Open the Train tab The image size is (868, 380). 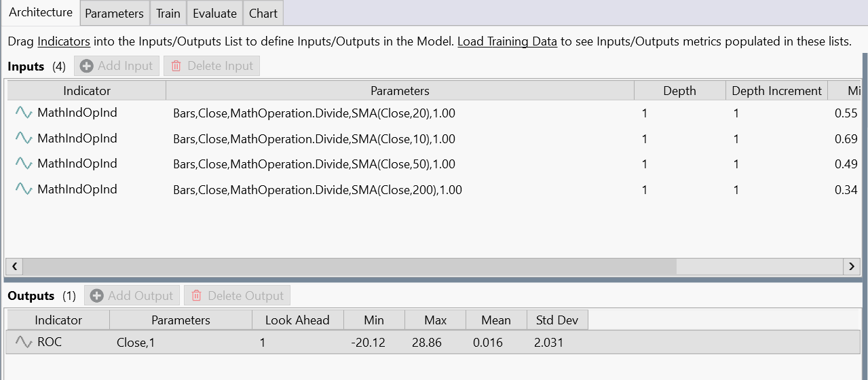[x=168, y=14]
